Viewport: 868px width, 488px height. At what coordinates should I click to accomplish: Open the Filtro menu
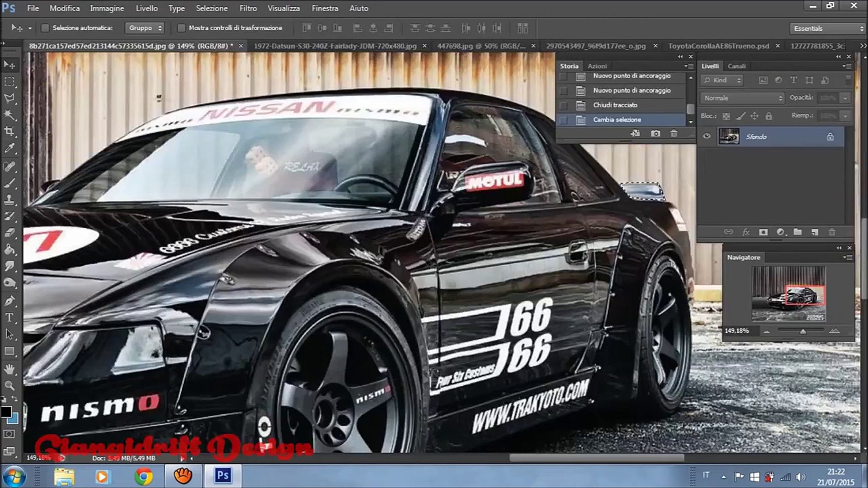point(248,8)
